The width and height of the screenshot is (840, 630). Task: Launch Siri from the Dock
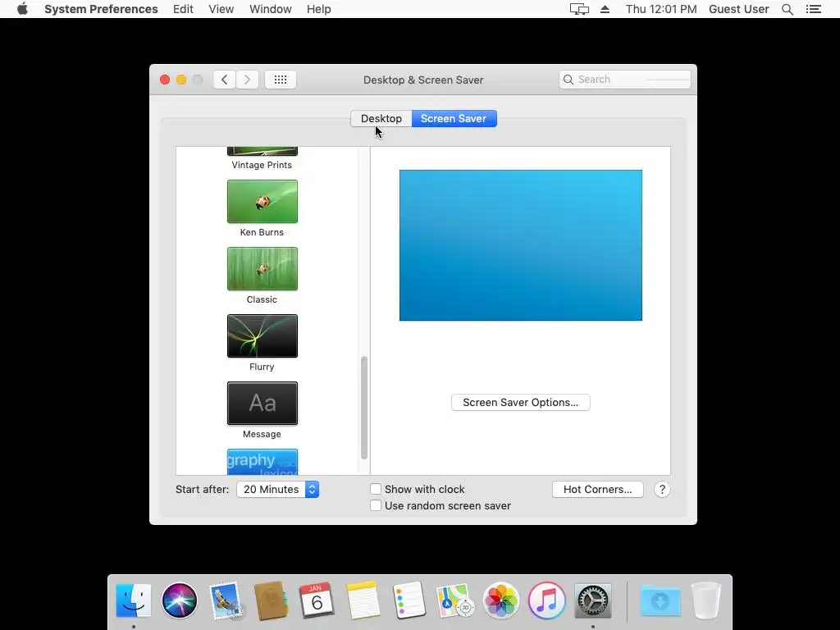(x=180, y=600)
